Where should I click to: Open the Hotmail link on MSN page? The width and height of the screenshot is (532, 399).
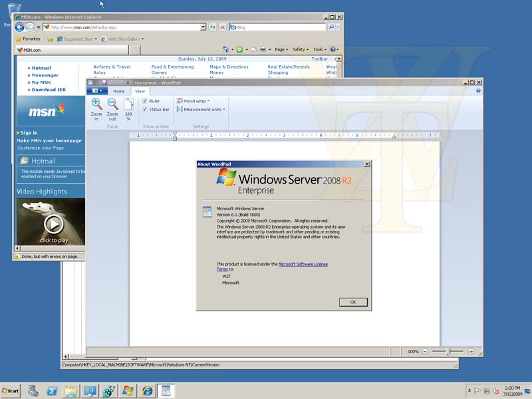(41, 68)
